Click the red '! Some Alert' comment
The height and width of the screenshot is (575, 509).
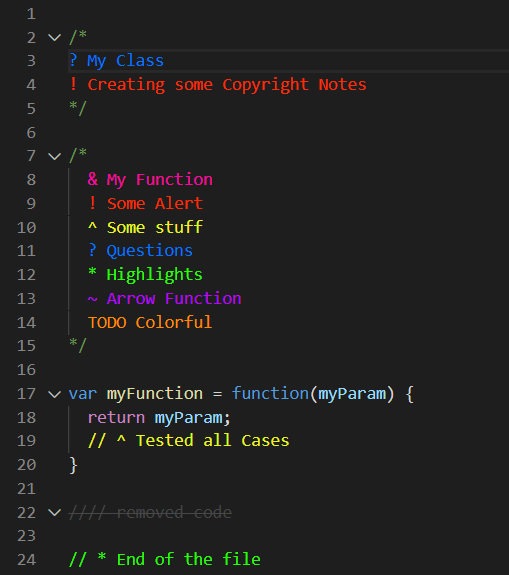(146, 204)
